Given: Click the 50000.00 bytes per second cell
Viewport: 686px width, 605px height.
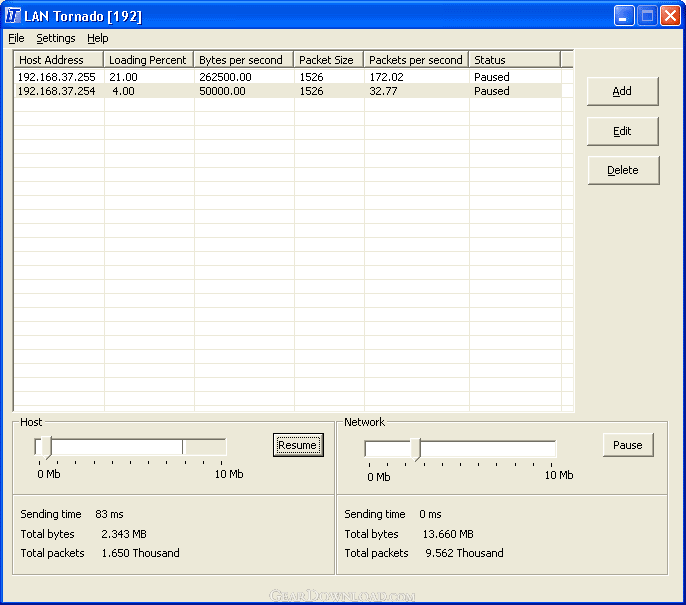Looking at the screenshot, I should (x=222, y=91).
